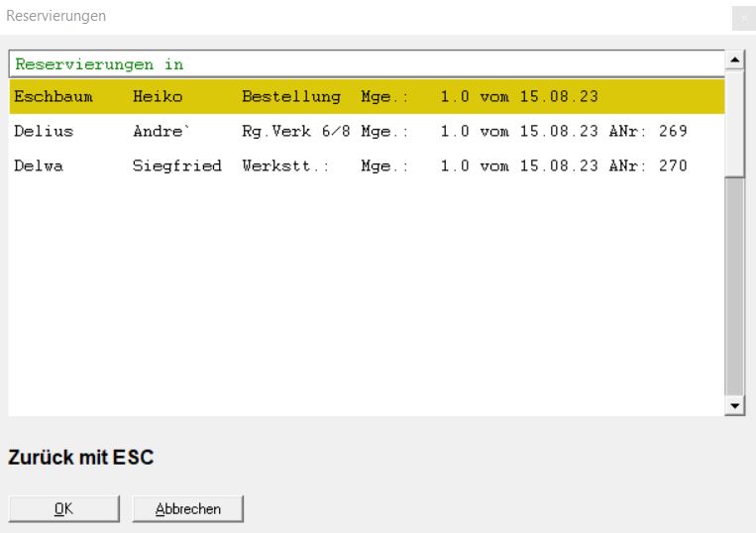756x533 pixels.
Task: Click the 'Reservierungen in' header line
Action: [x=99, y=64]
